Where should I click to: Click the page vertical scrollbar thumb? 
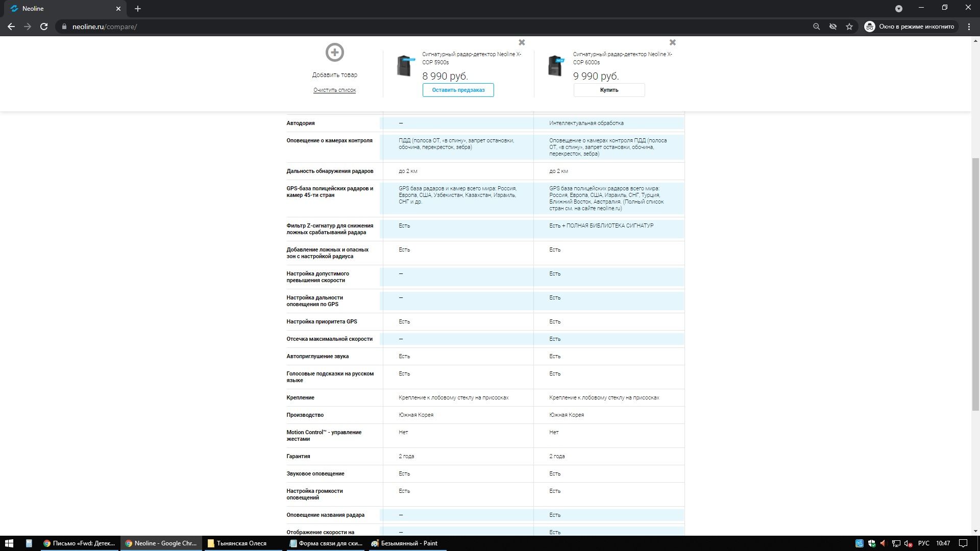click(x=975, y=283)
